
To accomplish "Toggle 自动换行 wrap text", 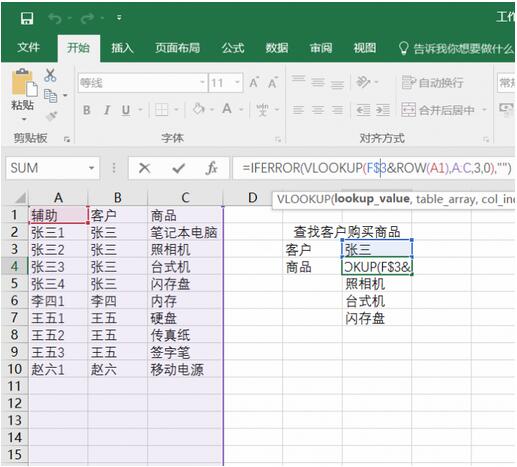I will (x=433, y=82).
